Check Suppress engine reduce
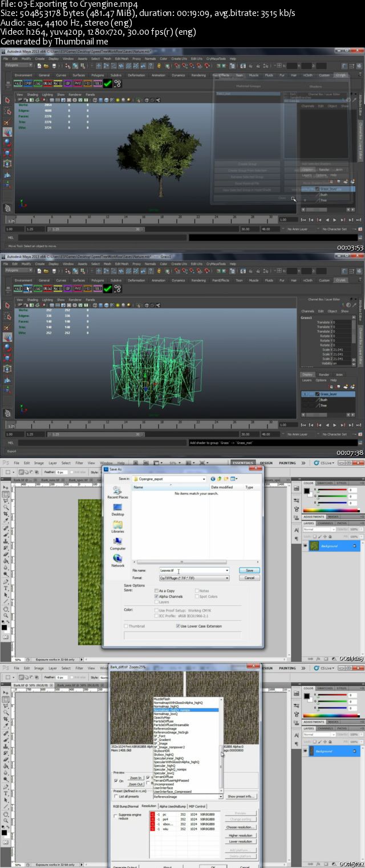The height and width of the screenshot is (868, 365). tap(116, 816)
